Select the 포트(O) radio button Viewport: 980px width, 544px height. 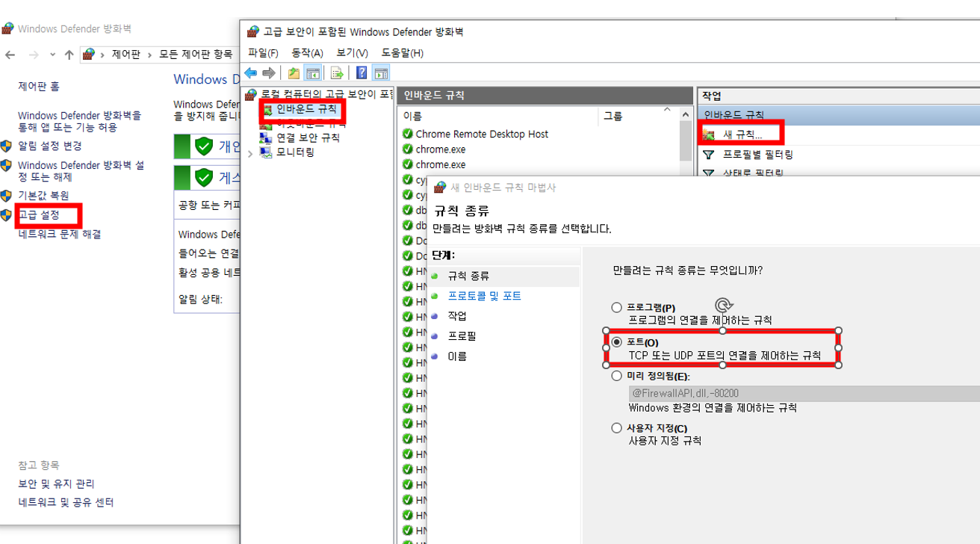pos(616,341)
